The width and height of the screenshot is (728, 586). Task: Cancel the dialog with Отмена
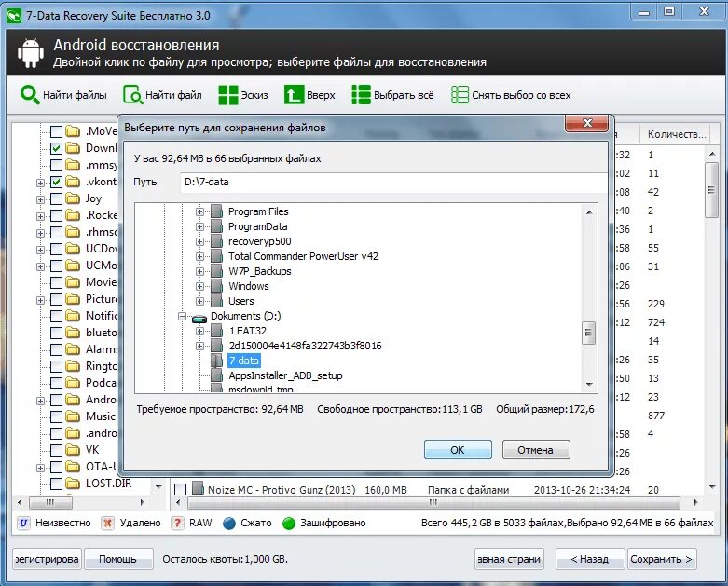(x=536, y=450)
